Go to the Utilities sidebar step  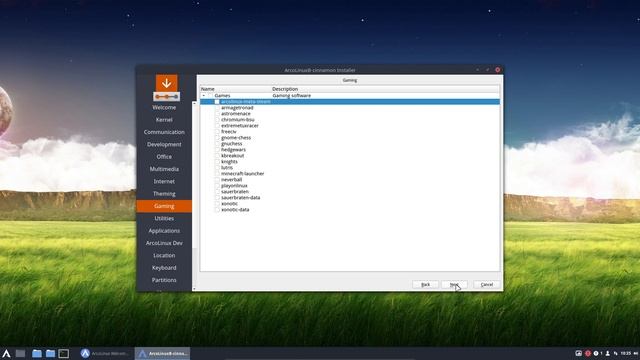[x=164, y=218]
